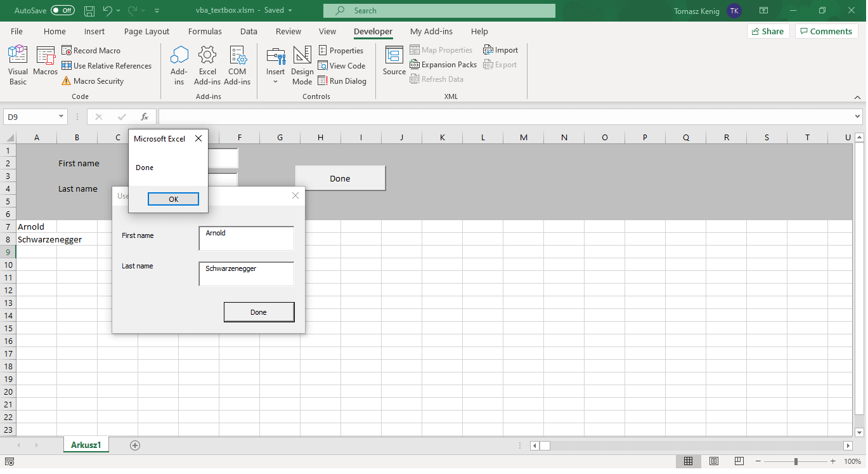Image resolution: width=868 pixels, height=474 pixels.
Task: Select the Arkusz1 sheet tab
Action: pos(86,445)
